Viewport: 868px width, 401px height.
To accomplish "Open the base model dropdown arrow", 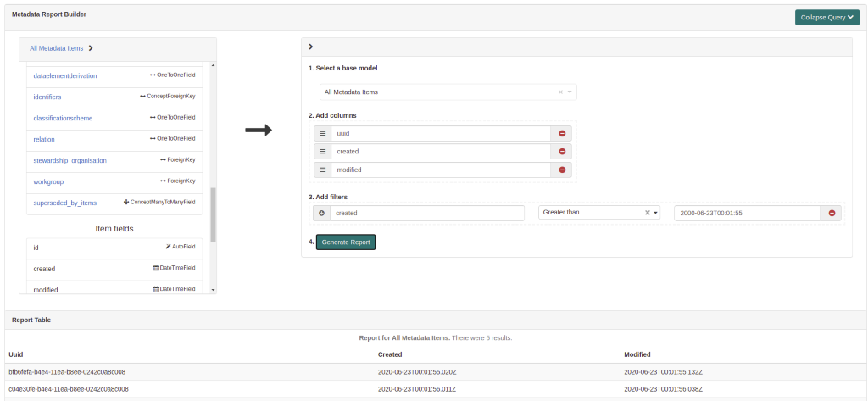I will pyautogui.click(x=570, y=92).
